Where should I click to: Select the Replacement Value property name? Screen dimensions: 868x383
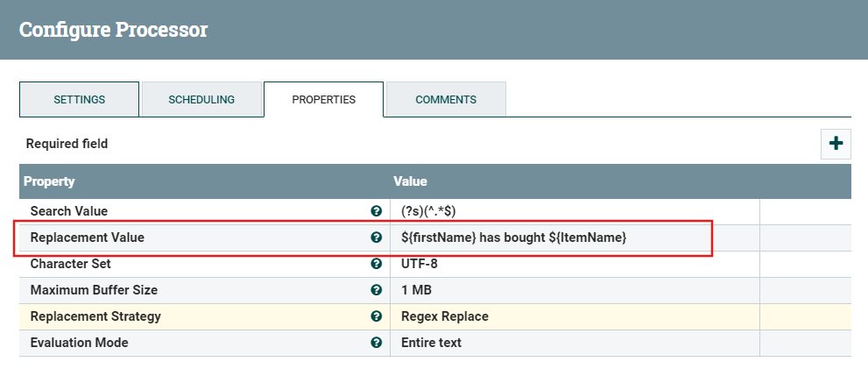[87, 238]
